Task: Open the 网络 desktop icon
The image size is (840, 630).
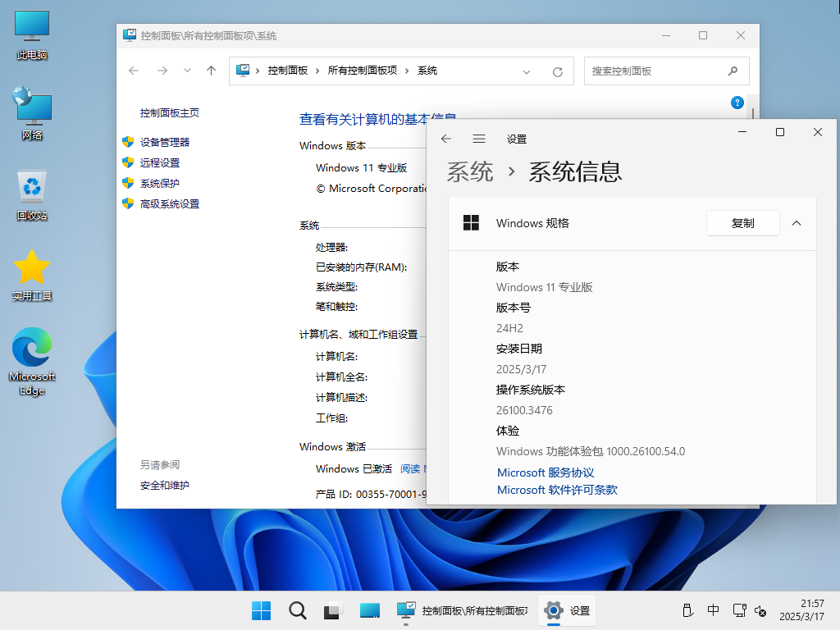Action: click(32, 113)
